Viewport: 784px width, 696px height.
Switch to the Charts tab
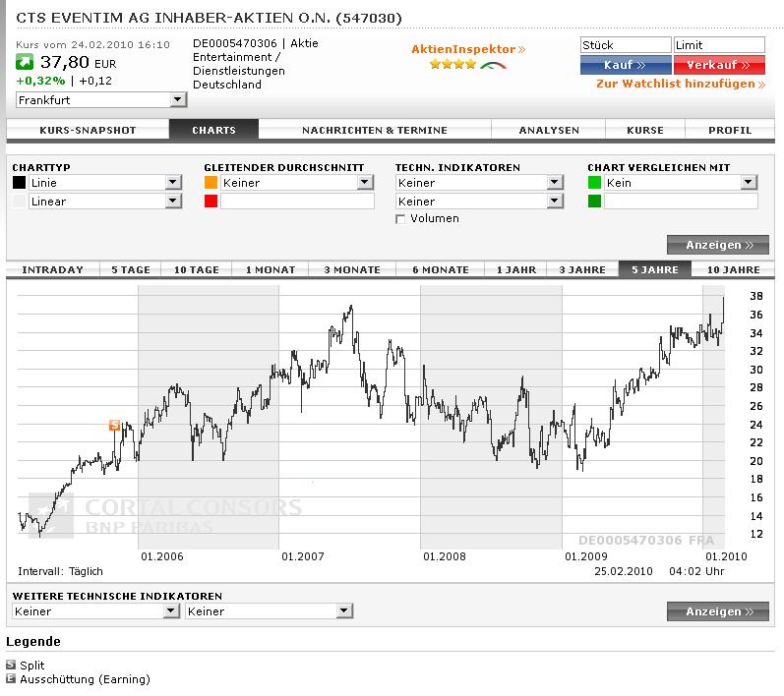[214, 131]
